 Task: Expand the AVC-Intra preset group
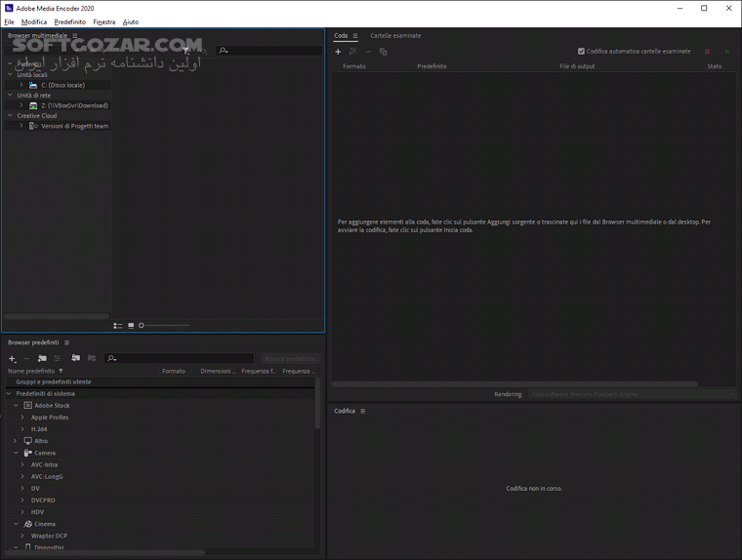(x=22, y=464)
